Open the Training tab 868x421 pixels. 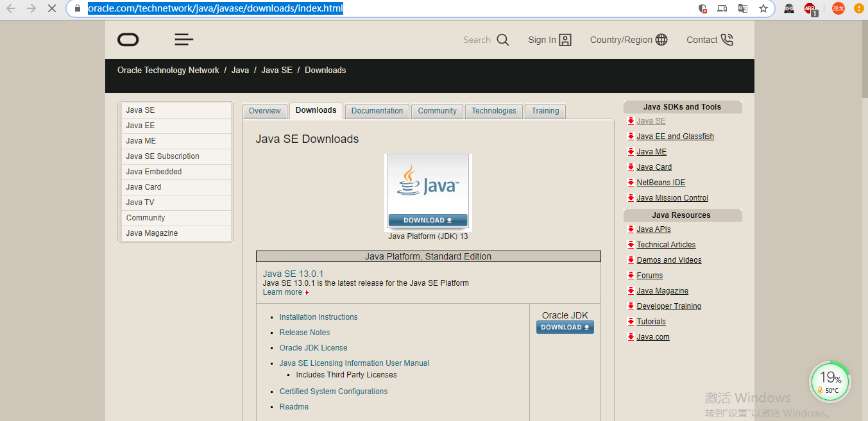545,111
